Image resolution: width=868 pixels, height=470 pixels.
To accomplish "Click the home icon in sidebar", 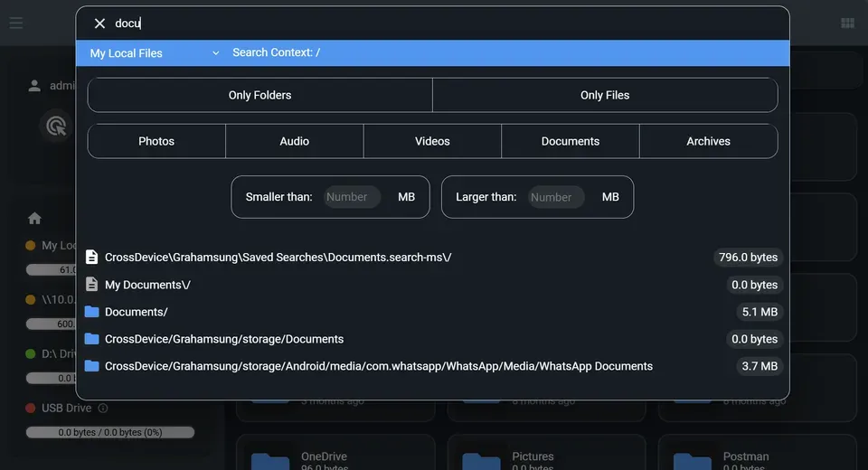I will 34,218.
